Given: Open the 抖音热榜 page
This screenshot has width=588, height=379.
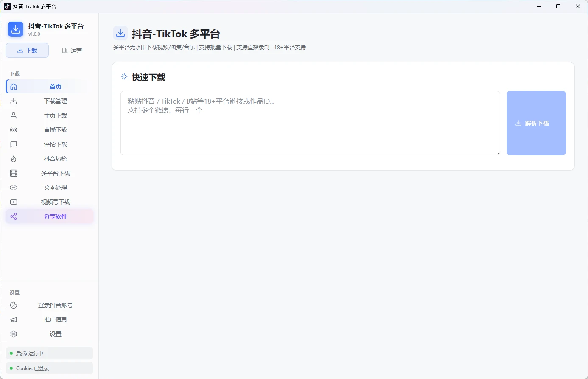Looking at the screenshot, I should coord(49,159).
